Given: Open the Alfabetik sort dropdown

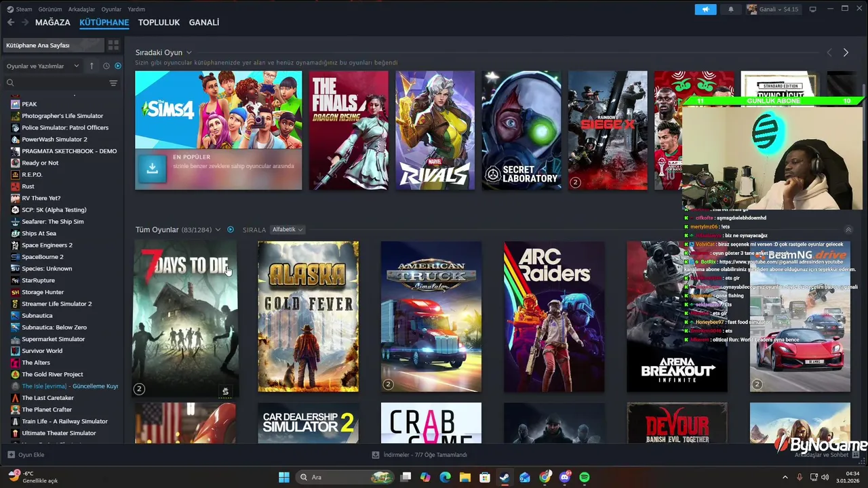Looking at the screenshot, I should pos(287,230).
